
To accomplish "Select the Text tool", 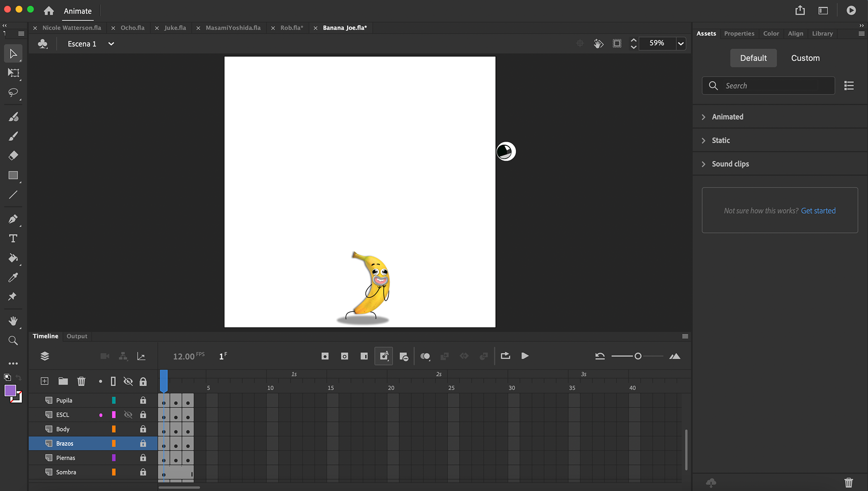I will [13, 238].
